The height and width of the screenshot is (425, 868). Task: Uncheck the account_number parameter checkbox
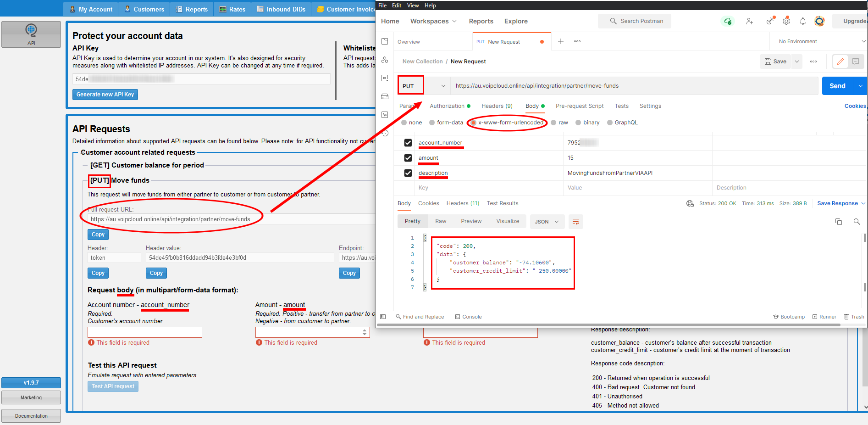408,143
